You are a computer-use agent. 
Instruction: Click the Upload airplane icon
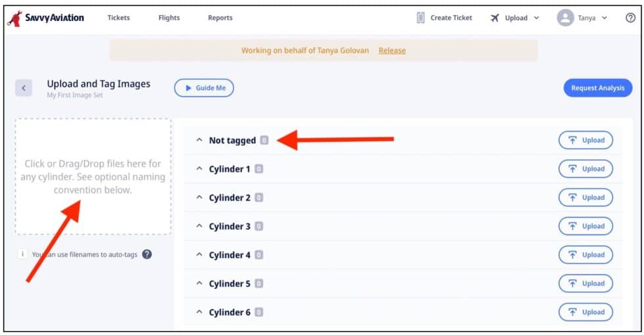[495, 18]
